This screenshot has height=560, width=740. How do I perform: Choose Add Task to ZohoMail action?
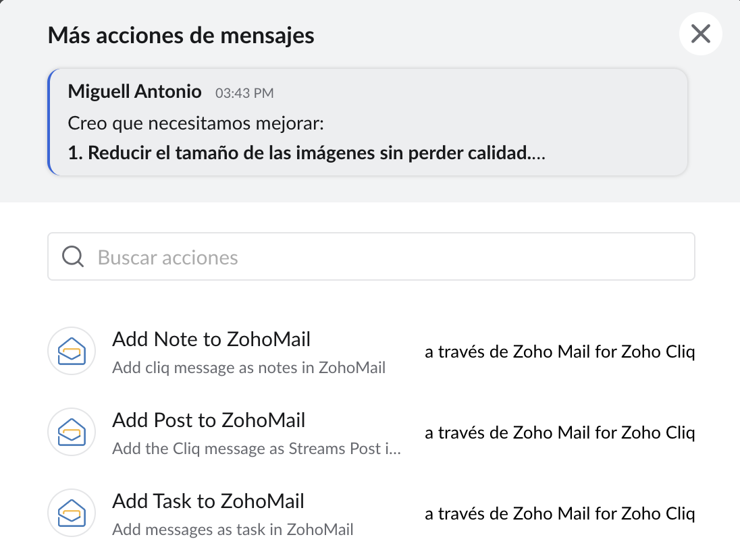coord(208,501)
